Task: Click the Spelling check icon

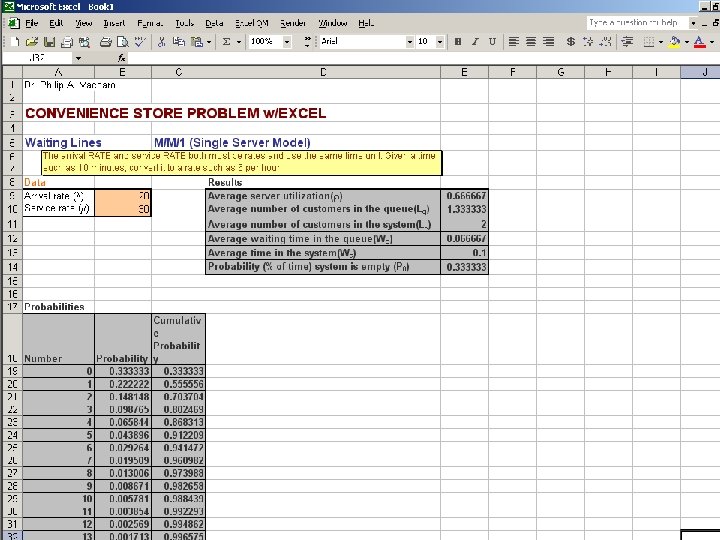Action: pyautogui.click(x=140, y=42)
